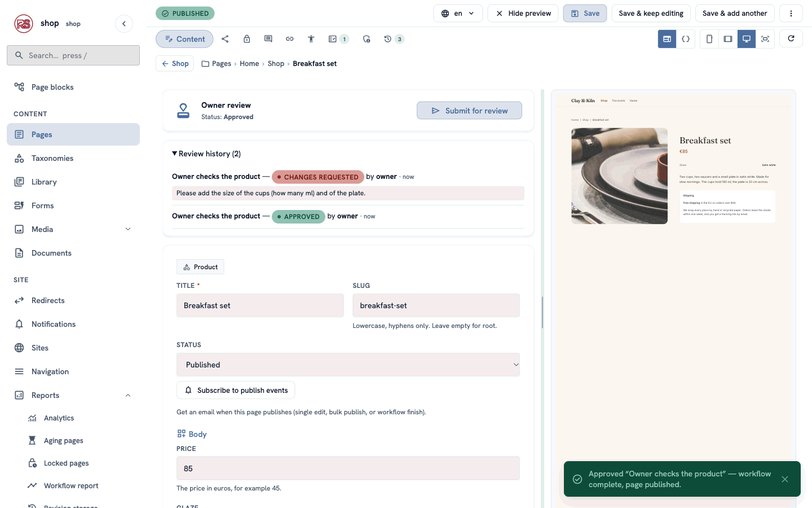Click the Slug field containing breakfast-set
Screen dimensions: 812x508
coord(436,305)
